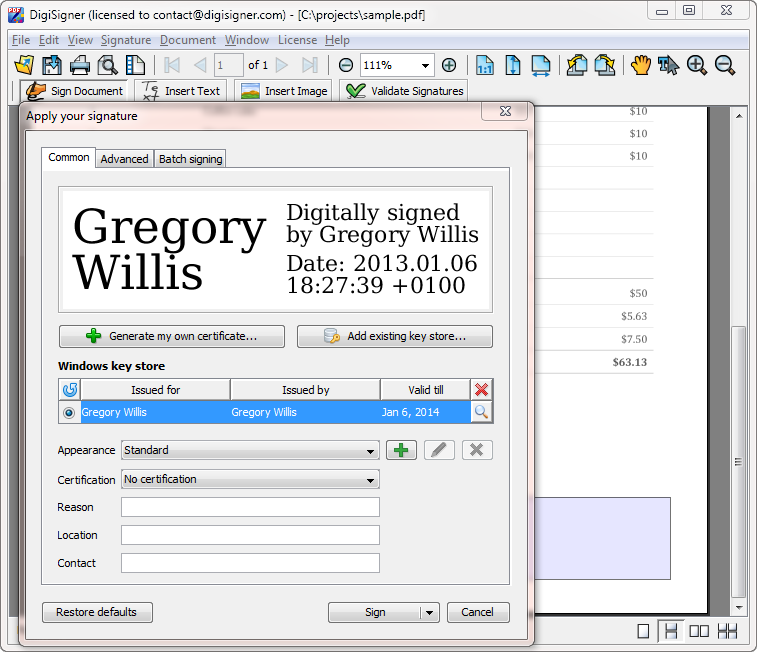The width and height of the screenshot is (757, 652).
Task: Select Gregory Willis certificate radio button
Action: point(69,413)
